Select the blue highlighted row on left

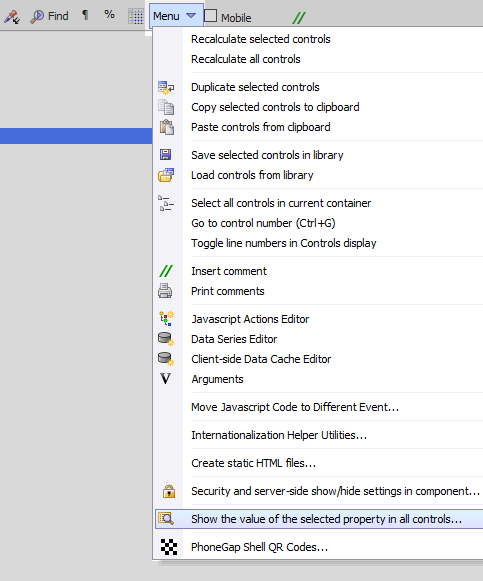[x=76, y=136]
